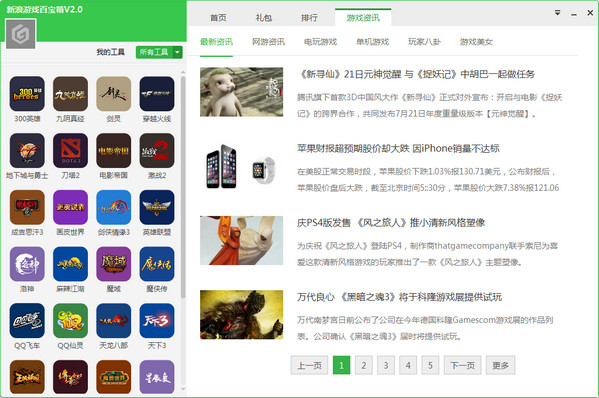Jump to page 3
Screen dimensions: 599x398
(x=386, y=366)
